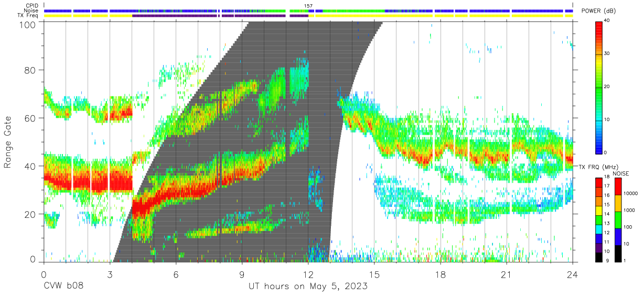Click the 'TX Freq' row label
Image resolution: width=644 pixels, height=297 pixels.
coord(28,16)
